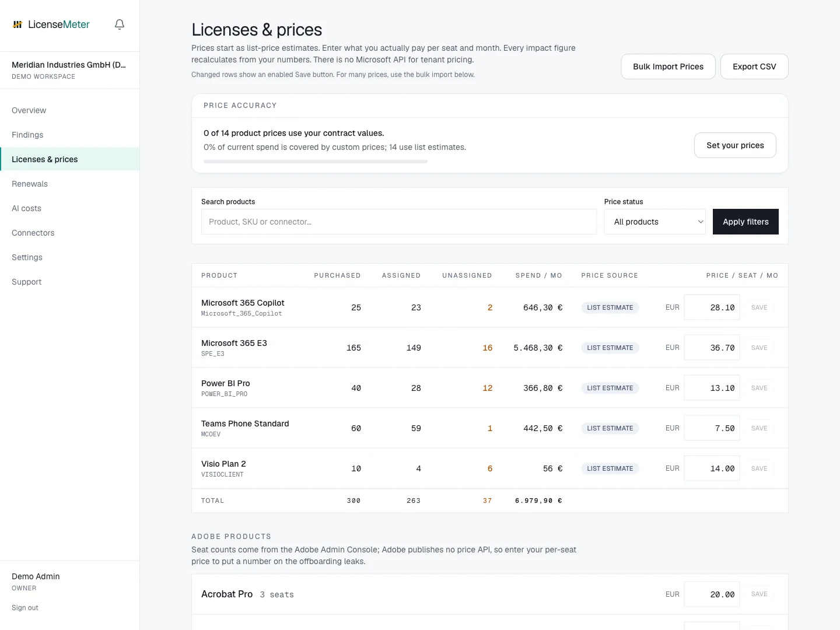
Task: Select Licenses & prices in sidebar
Action: 70,159
